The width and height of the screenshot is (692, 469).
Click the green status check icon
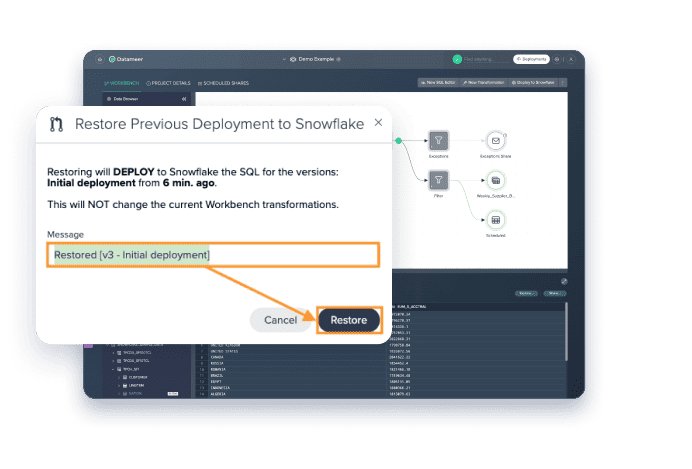click(457, 59)
